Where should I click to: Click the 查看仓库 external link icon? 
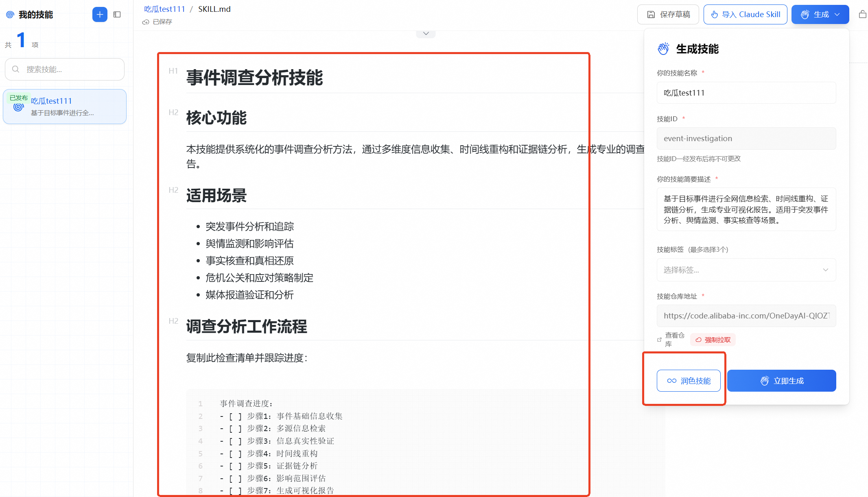660,340
